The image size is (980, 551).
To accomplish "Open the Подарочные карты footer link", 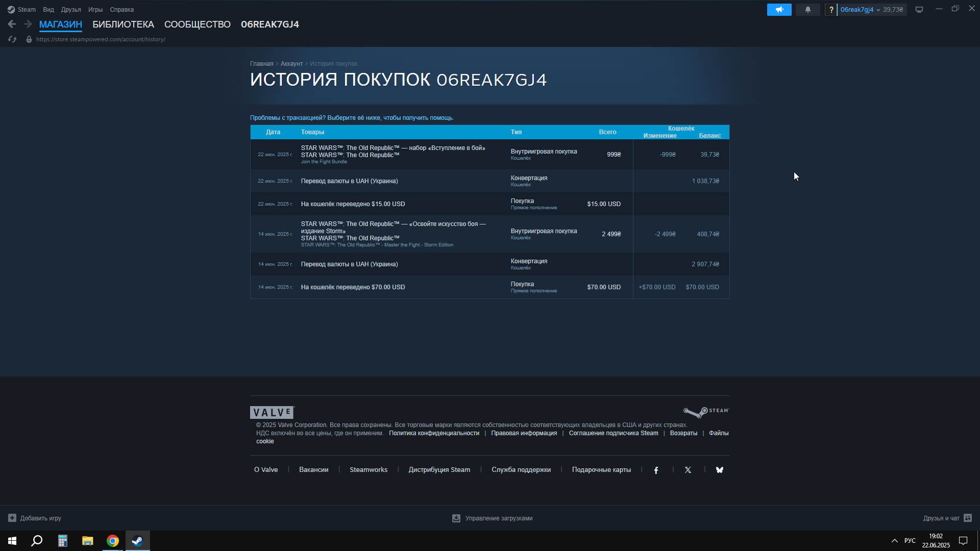I will pyautogui.click(x=601, y=470).
